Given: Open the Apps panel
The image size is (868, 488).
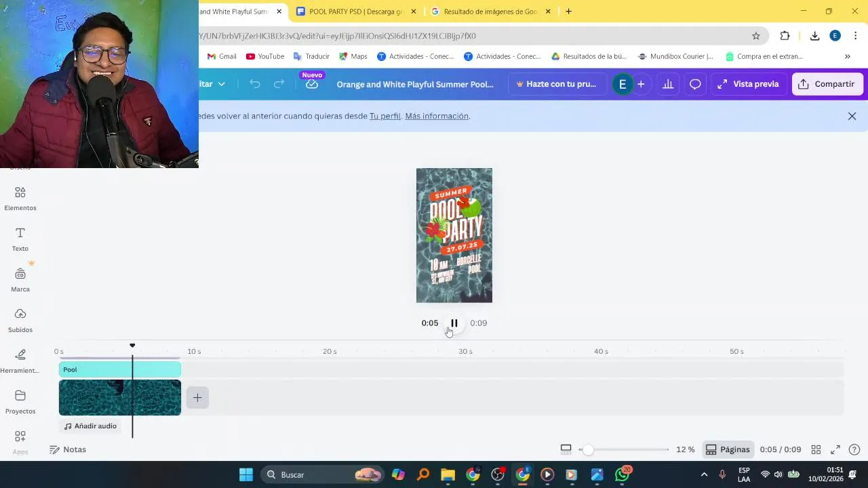Looking at the screenshot, I should click(20, 443).
